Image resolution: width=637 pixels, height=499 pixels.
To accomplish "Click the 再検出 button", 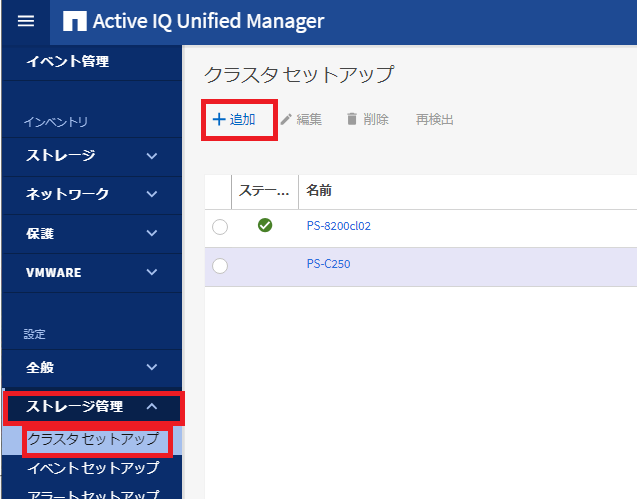I will point(435,119).
